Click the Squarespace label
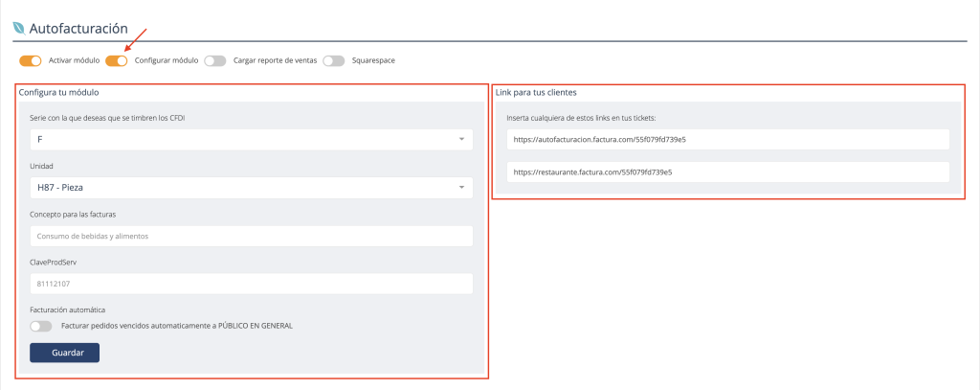The height and width of the screenshot is (390, 980). tap(373, 60)
